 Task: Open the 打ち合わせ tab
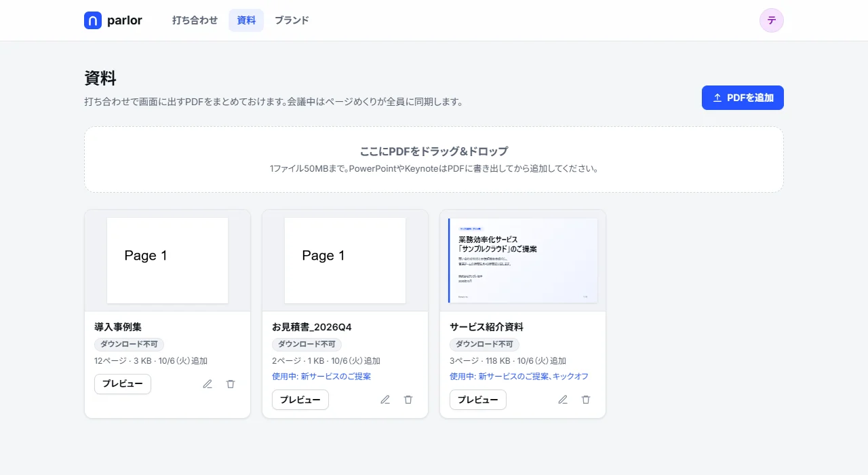pyautogui.click(x=195, y=20)
